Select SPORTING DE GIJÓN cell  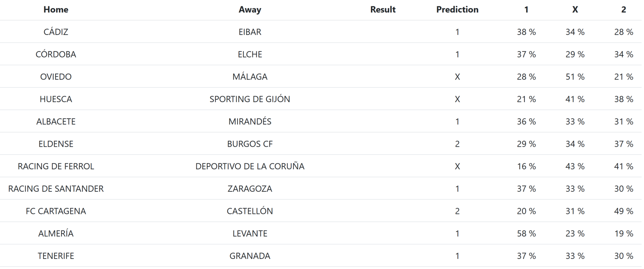point(250,99)
